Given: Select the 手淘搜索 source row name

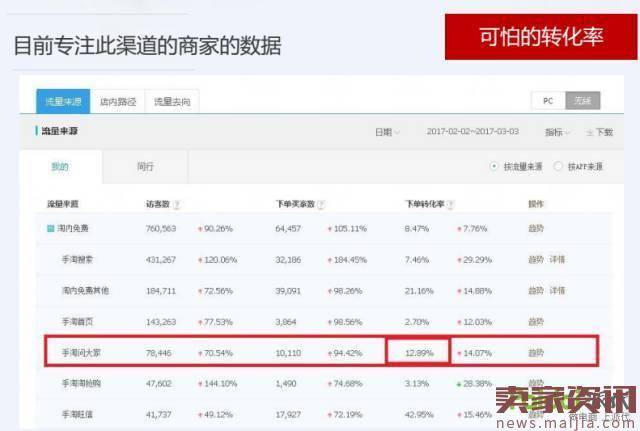Looking at the screenshot, I should (x=77, y=260).
